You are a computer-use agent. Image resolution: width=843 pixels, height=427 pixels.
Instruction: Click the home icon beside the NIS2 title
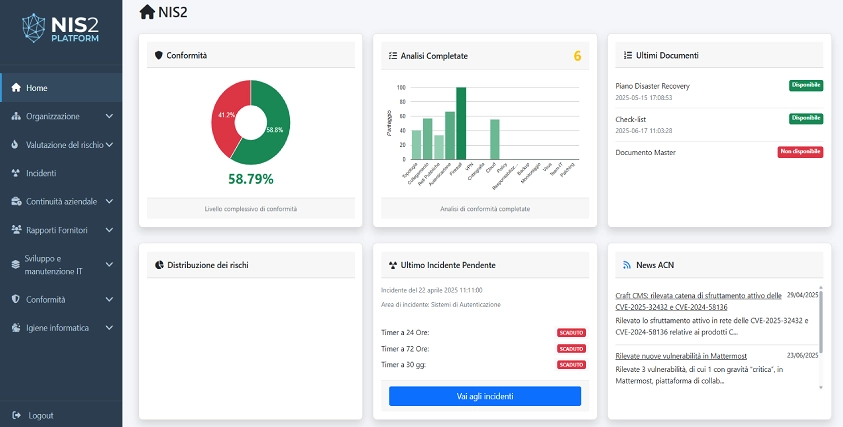point(147,12)
